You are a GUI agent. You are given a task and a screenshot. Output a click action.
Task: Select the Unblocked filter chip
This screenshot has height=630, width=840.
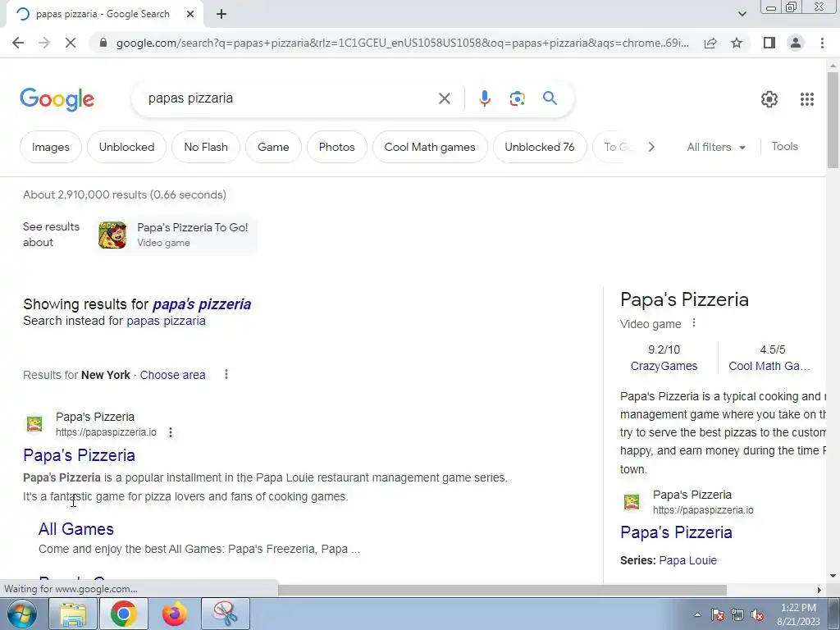coord(126,147)
